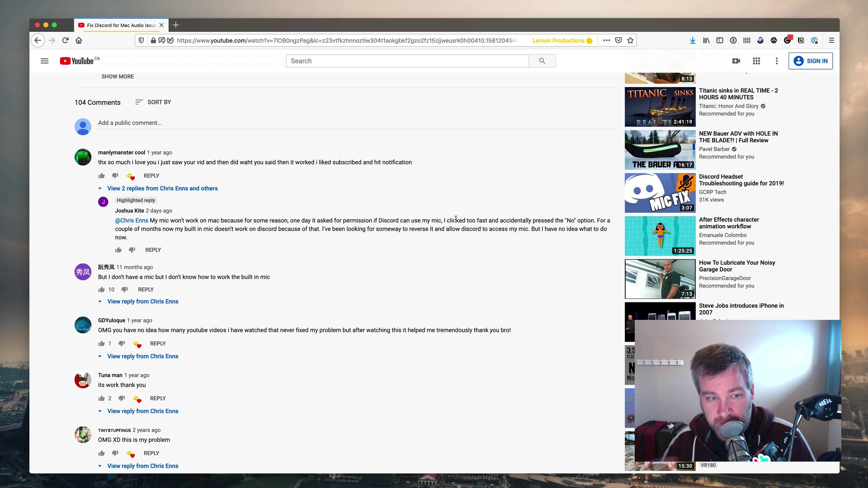Open Discord Headset Troubleshooting guide thumbnail

coord(660,193)
